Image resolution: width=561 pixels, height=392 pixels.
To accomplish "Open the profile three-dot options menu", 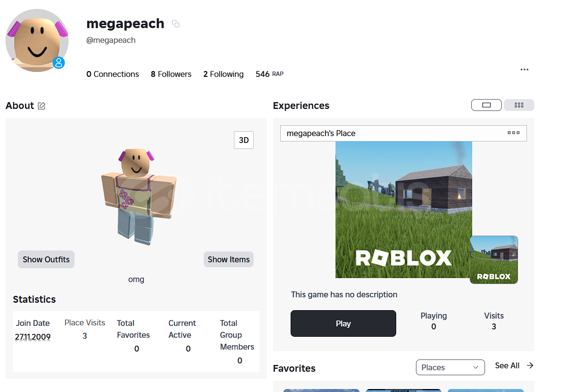I will (x=524, y=70).
